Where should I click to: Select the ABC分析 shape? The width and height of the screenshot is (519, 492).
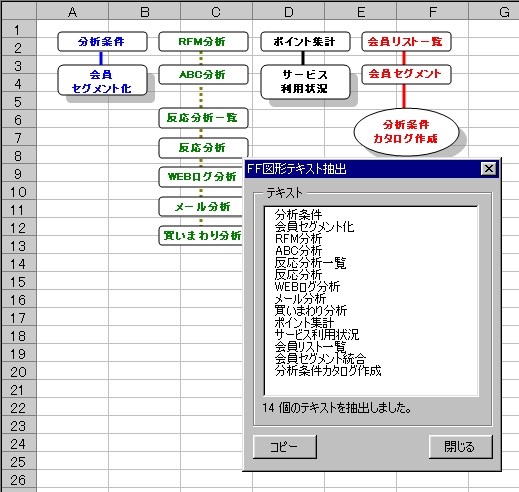pyautogui.click(x=203, y=75)
